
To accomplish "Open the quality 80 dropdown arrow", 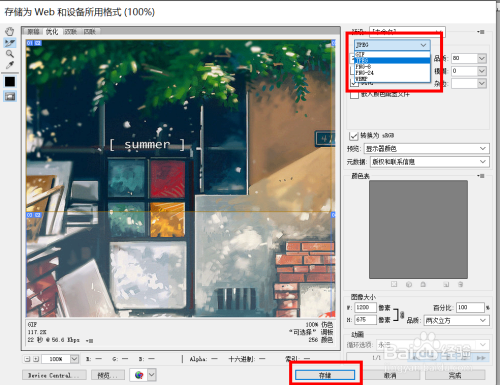I will tap(482, 58).
